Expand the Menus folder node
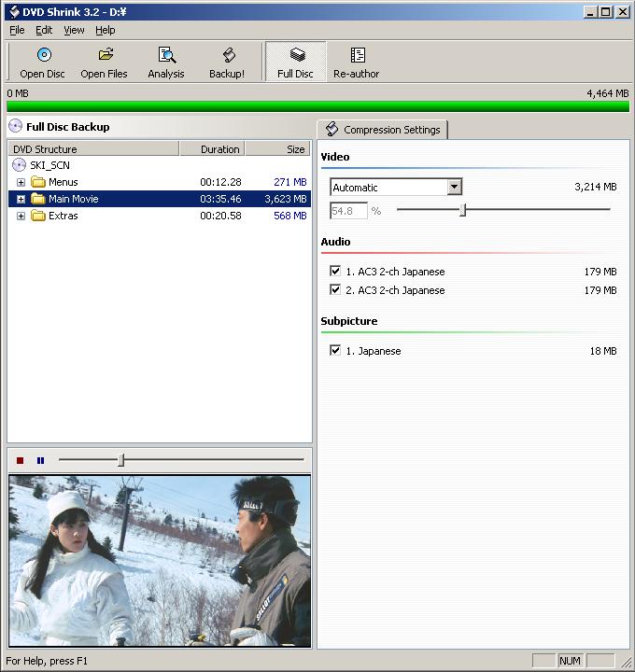This screenshot has width=635, height=672. (x=21, y=182)
